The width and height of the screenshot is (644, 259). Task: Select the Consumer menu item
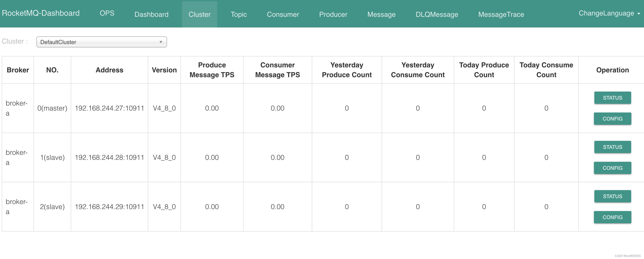click(283, 14)
